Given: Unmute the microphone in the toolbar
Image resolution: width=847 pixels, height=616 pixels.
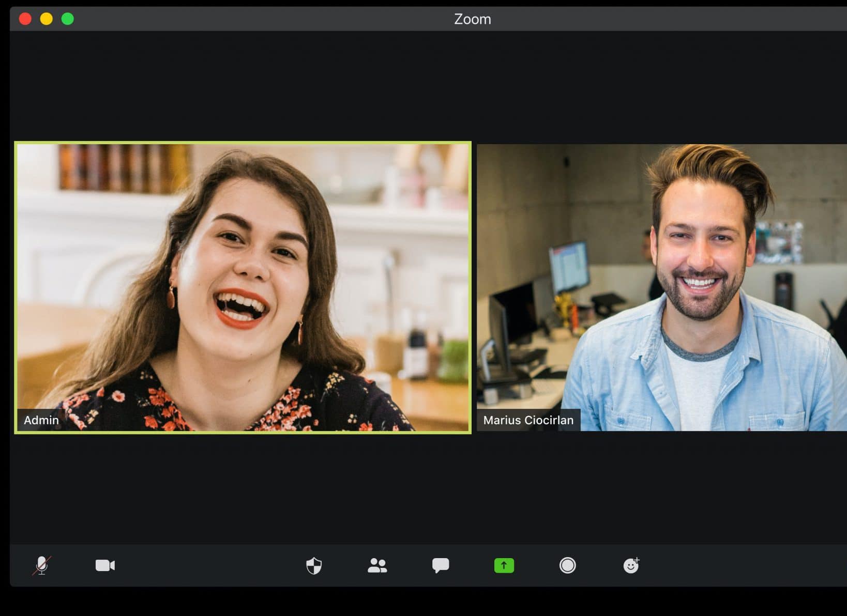Looking at the screenshot, I should 42,565.
